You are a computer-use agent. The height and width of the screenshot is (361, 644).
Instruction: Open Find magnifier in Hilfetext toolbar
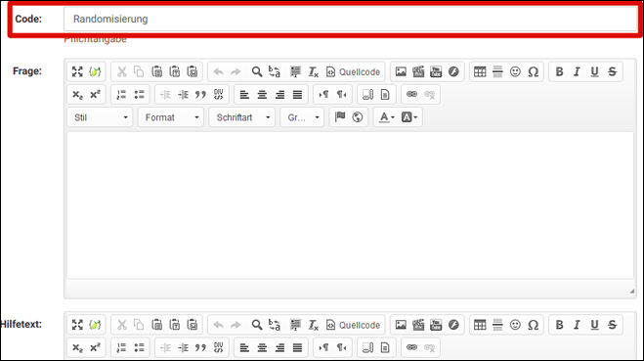point(257,325)
